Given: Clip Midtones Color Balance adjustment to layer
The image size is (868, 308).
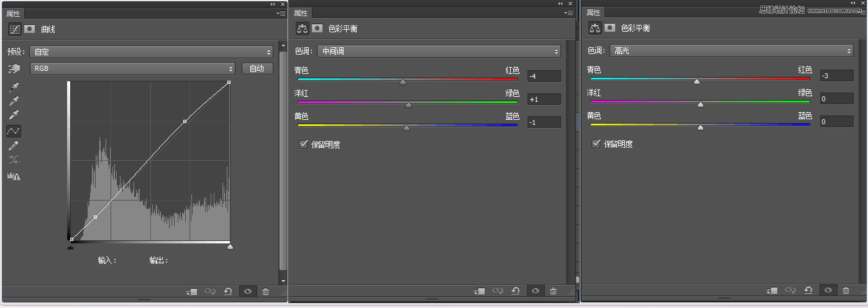Looking at the screenshot, I should (x=479, y=291).
